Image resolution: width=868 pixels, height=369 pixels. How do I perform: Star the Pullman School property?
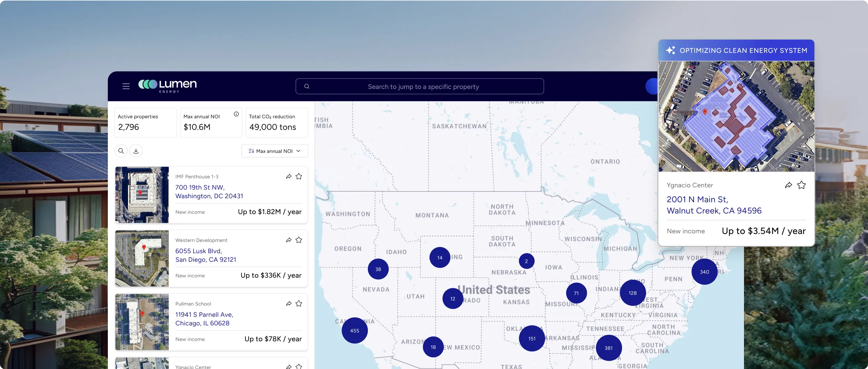pos(299,303)
